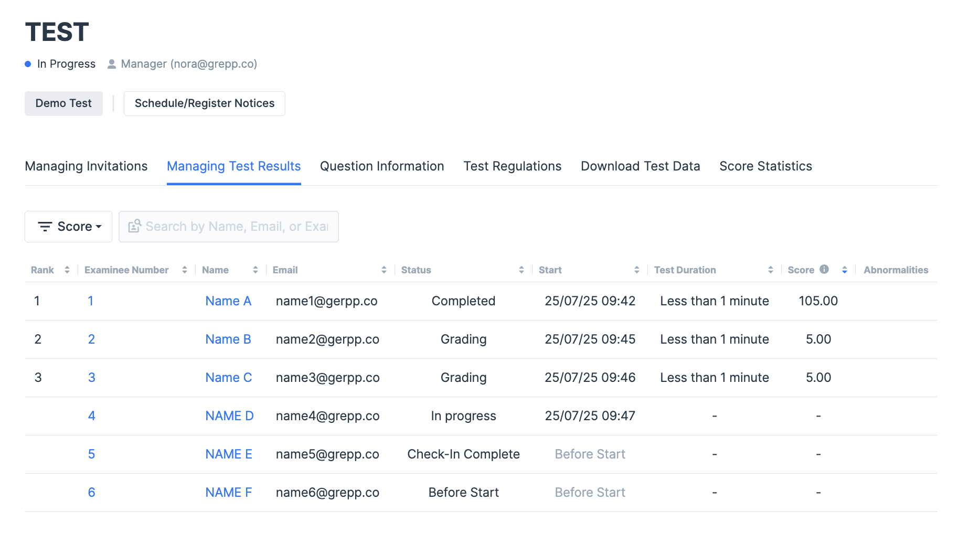The width and height of the screenshot is (980, 533).
Task: Click Test Duration sort arrows
Action: [x=771, y=270]
